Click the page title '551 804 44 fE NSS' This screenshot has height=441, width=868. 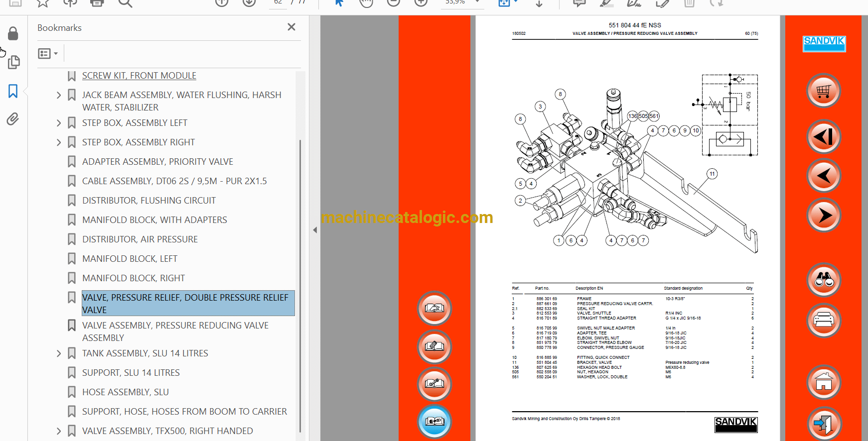[635, 25]
